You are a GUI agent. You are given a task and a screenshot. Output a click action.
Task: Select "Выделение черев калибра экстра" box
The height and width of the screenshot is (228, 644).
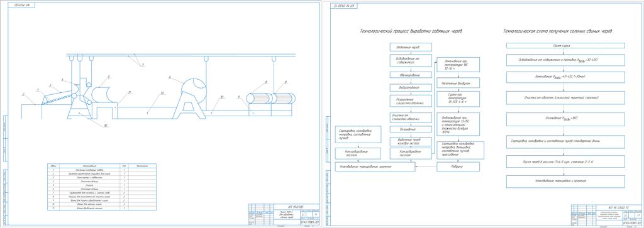(x=411, y=141)
